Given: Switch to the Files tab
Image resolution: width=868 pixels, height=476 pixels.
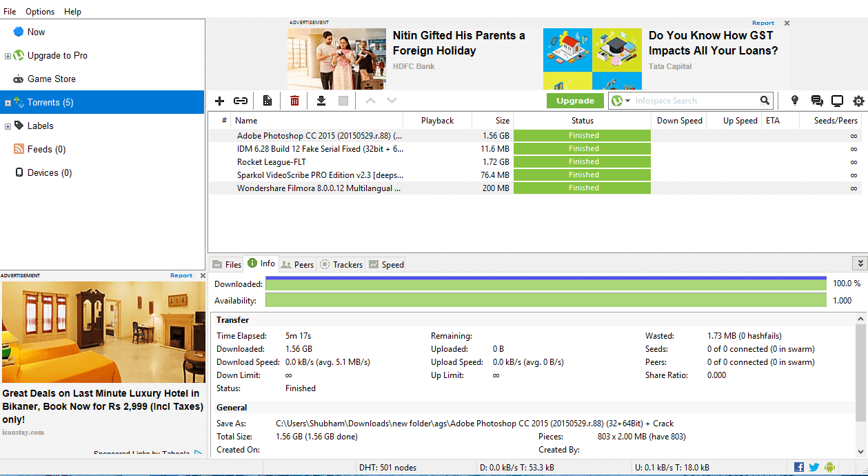Looking at the screenshot, I should point(227,264).
